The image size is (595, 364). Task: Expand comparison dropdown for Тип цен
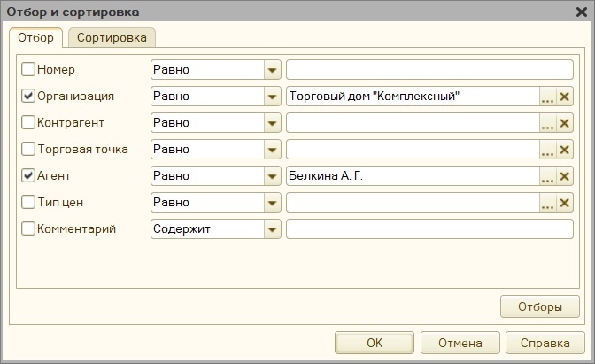coord(272,203)
